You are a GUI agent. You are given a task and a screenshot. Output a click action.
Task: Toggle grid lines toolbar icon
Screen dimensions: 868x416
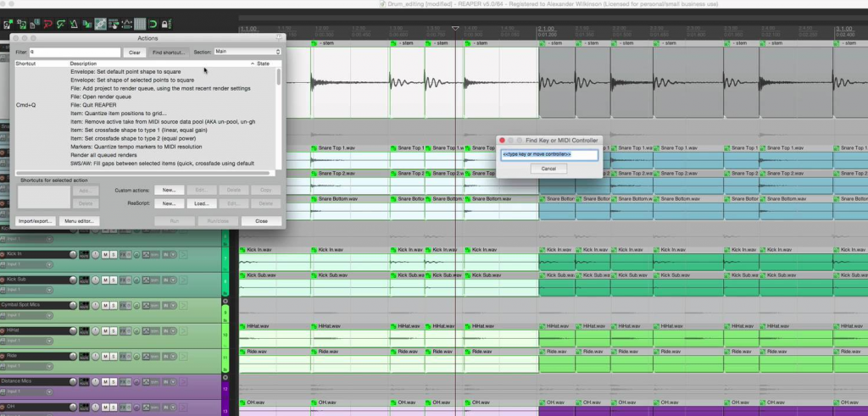(140, 24)
